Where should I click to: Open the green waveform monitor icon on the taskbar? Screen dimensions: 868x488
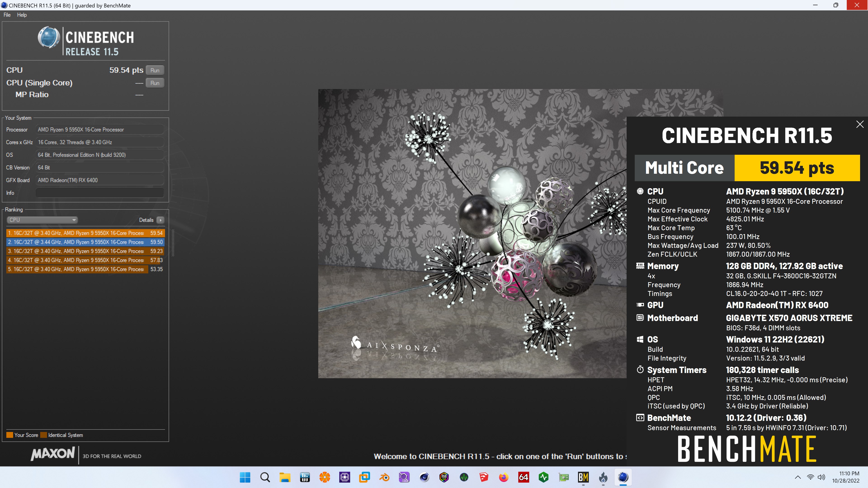[464, 477]
